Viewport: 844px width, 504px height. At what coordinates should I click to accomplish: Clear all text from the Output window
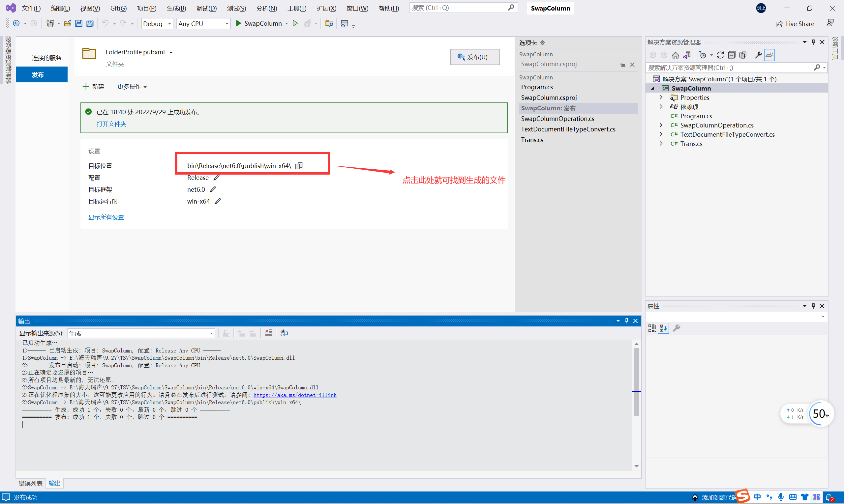tap(268, 333)
